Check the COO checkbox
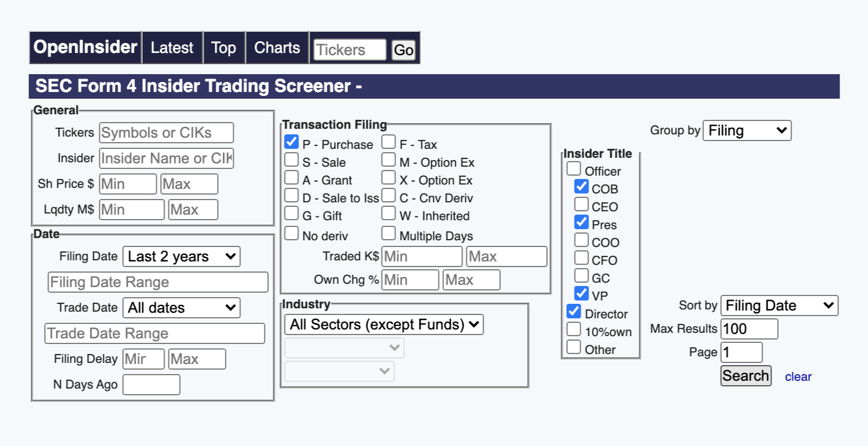This screenshot has height=446, width=868. (x=582, y=240)
